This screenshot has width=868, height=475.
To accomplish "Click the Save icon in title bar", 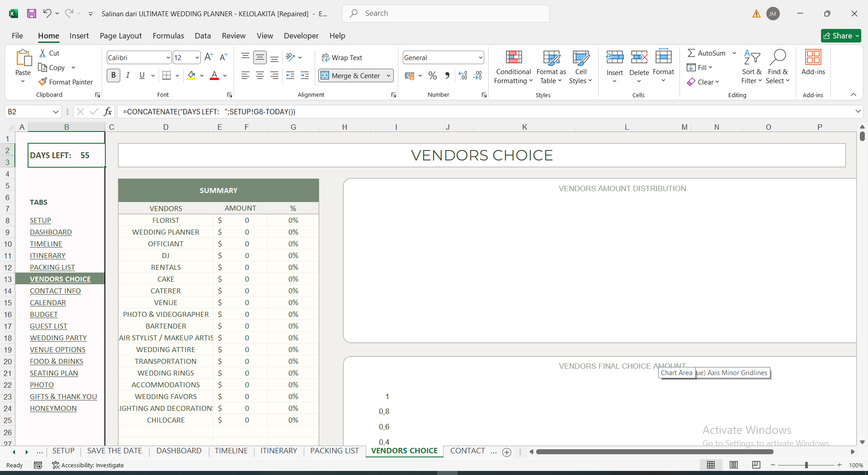I will (x=32, y=14).
